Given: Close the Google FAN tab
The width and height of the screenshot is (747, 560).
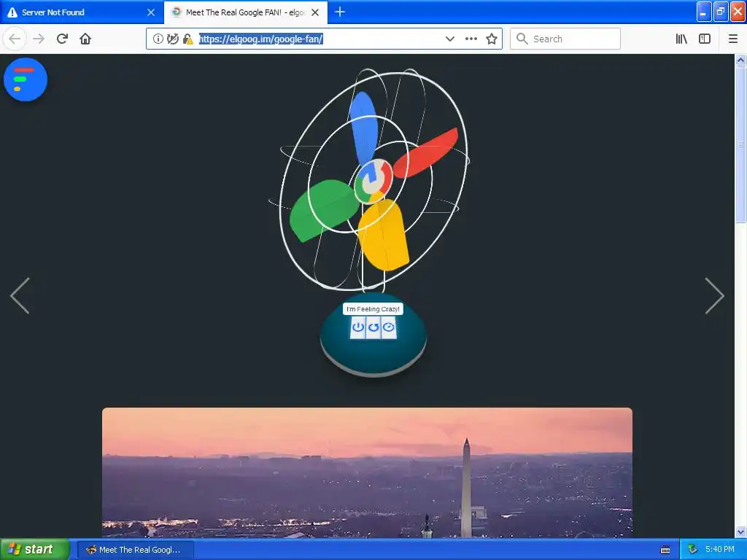Looking at the screenshot, I should tap(315, 12).
